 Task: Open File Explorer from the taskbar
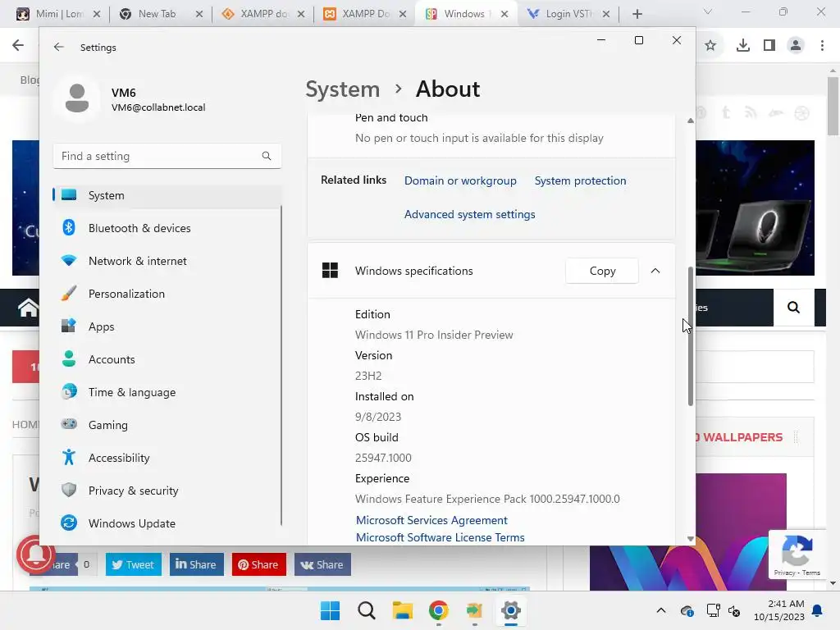pos(402,610)
